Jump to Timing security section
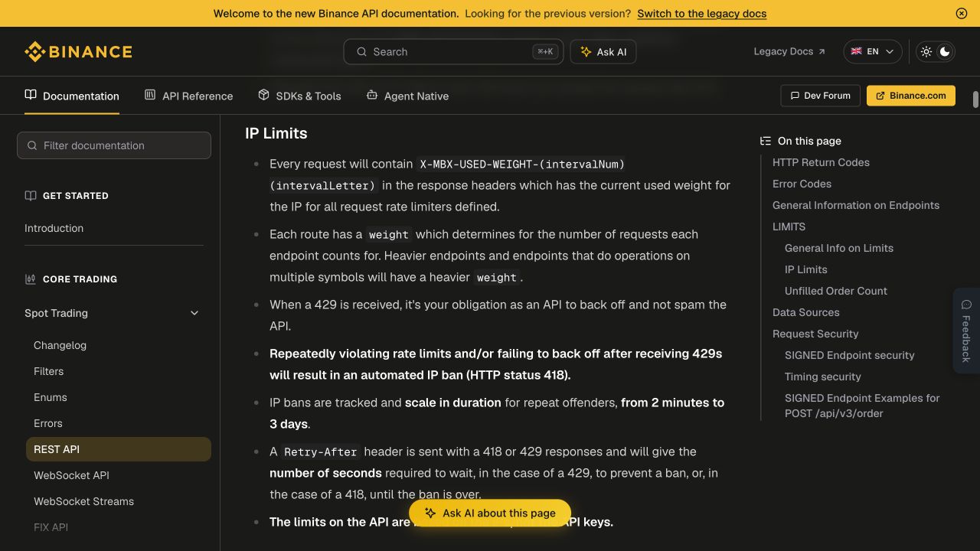 (x=823, y=377)
